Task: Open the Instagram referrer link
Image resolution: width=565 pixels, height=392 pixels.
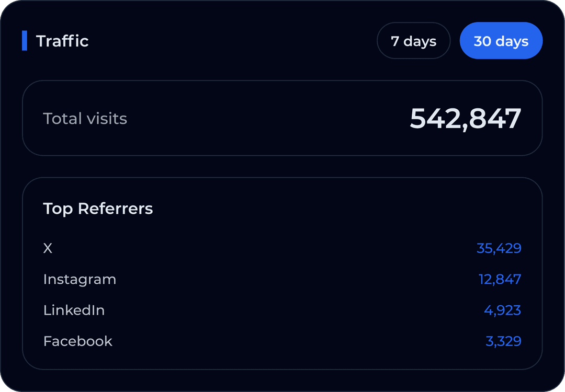Action: (x=80, y=279)
